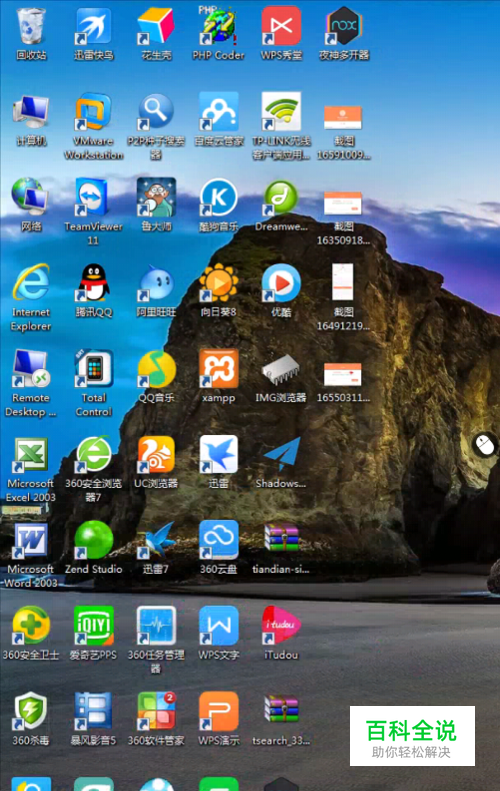The image size is (500, 791).
Task: Select the 截图16491219 image file
Action: pos(343,281)
